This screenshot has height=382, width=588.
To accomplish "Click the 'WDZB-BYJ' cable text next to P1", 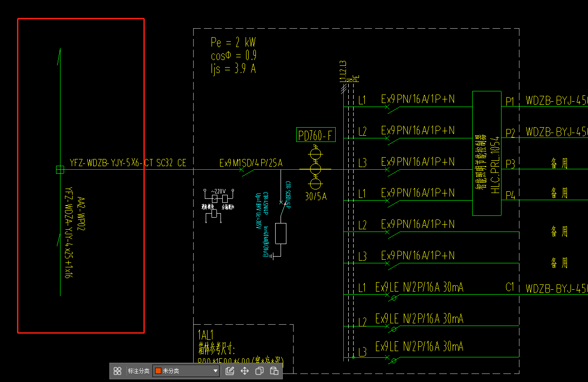I will [557, 100].
